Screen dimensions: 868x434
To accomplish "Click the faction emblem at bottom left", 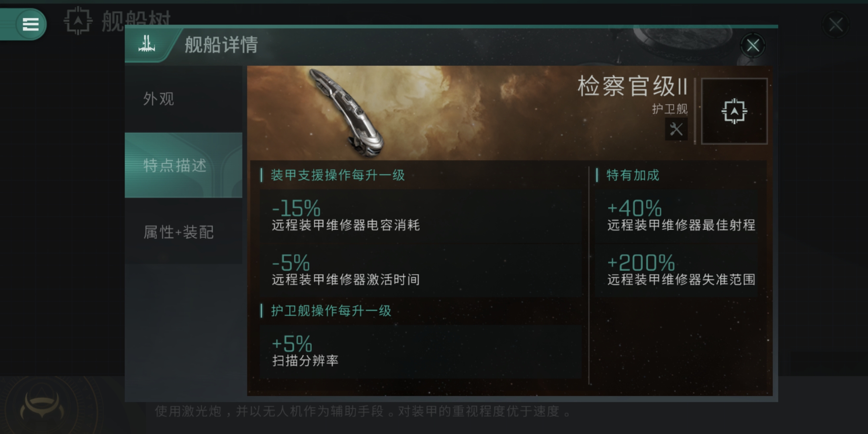I will (x=42, y=407).
